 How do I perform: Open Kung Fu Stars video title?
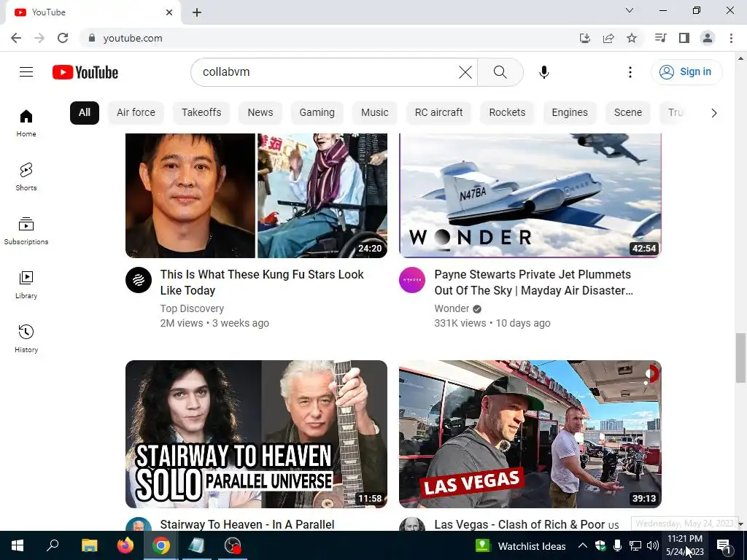click(x=262, y=282)
